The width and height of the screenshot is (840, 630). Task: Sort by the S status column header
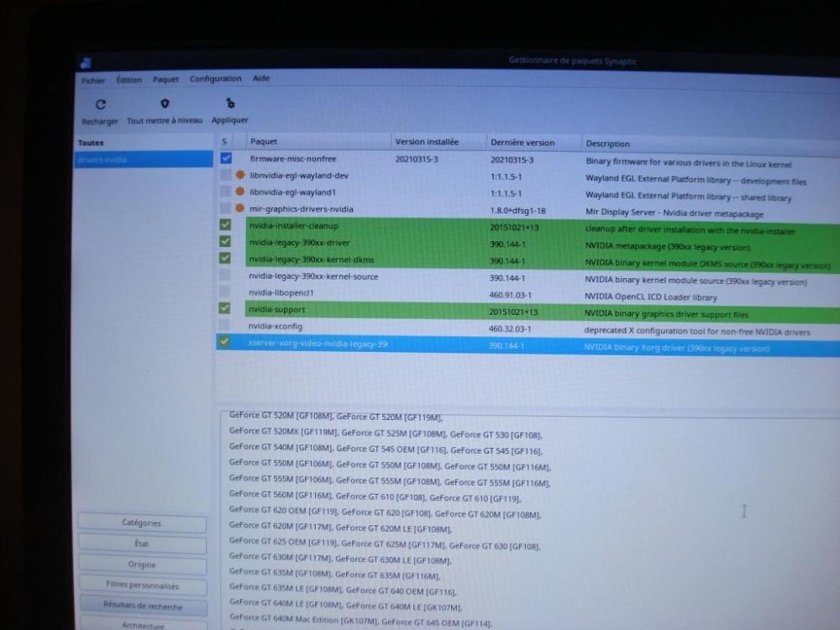point(224,141)
